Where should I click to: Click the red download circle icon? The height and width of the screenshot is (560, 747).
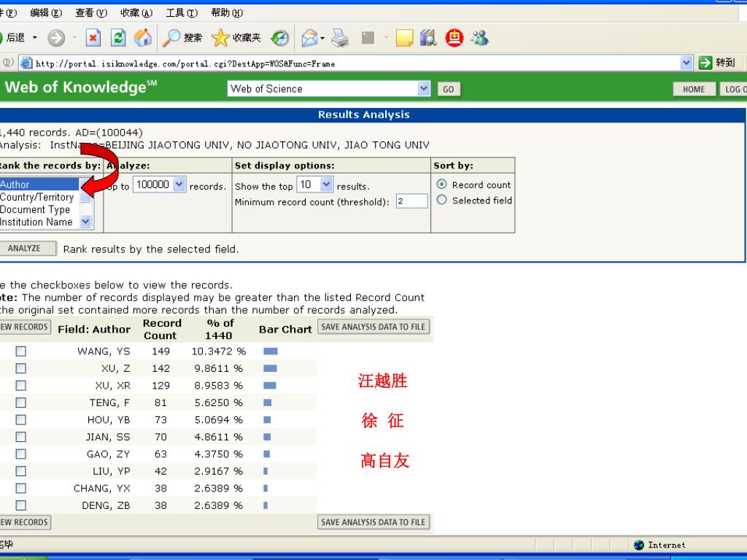coord(454,38)
